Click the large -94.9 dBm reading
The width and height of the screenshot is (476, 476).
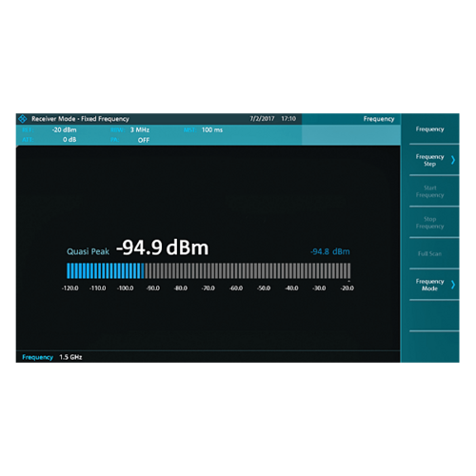[163, 248]
